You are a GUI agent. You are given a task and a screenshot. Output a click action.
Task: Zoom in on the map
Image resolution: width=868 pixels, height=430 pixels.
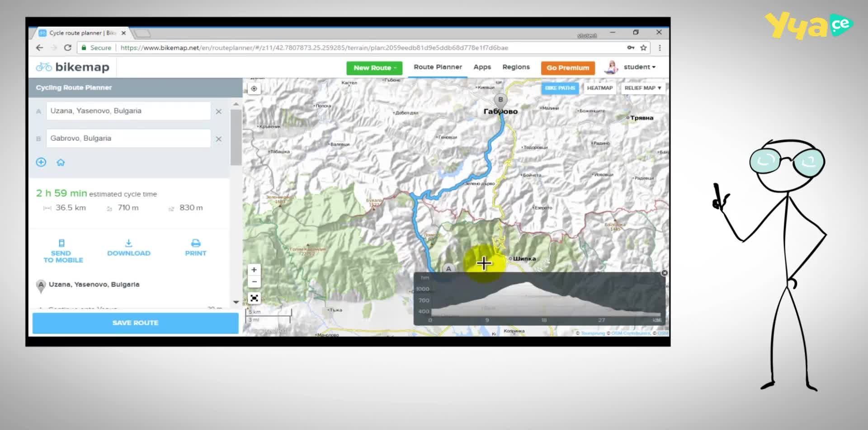(x=254, y=270)
